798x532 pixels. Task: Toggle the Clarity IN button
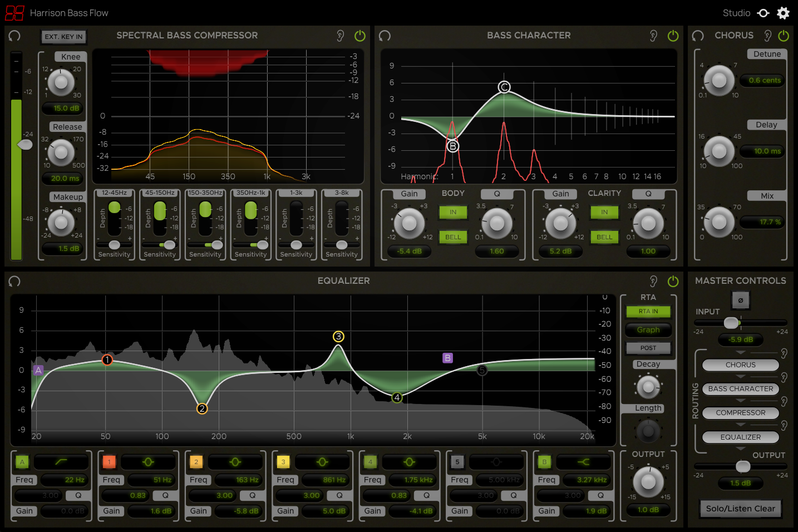point(604,212)
